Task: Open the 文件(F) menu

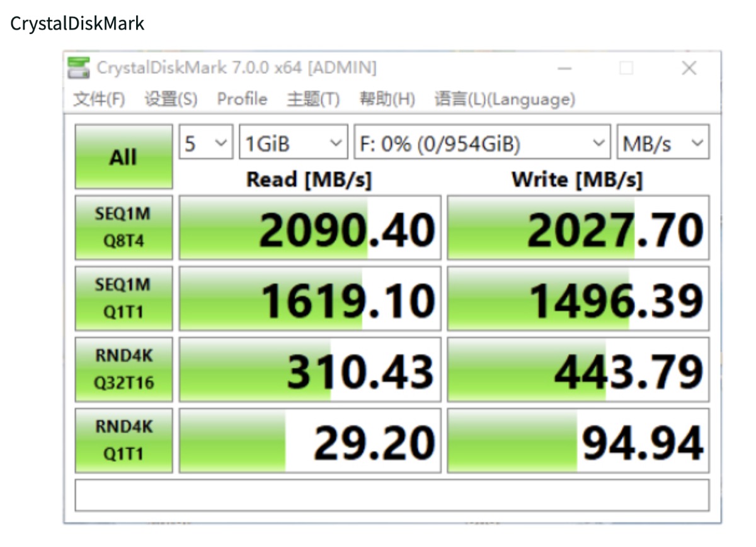Action: (x=100, y=99)
